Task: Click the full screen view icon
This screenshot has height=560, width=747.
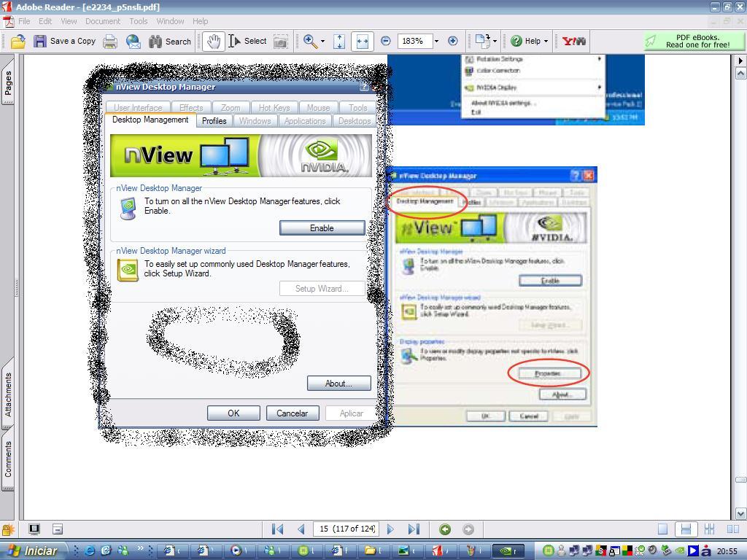Action: [x=34, y=529]
